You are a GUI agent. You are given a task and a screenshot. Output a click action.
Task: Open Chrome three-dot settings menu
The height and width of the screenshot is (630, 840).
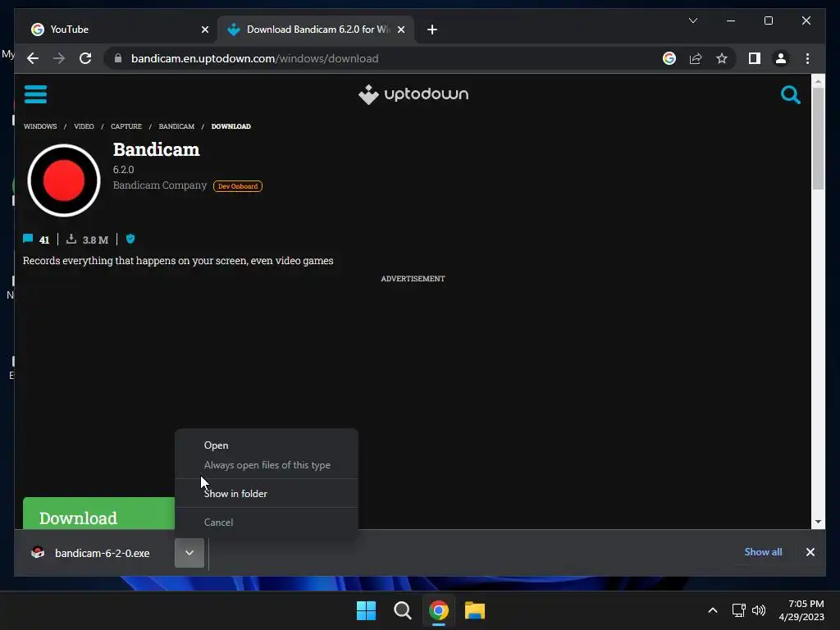(x=807, y=58)
